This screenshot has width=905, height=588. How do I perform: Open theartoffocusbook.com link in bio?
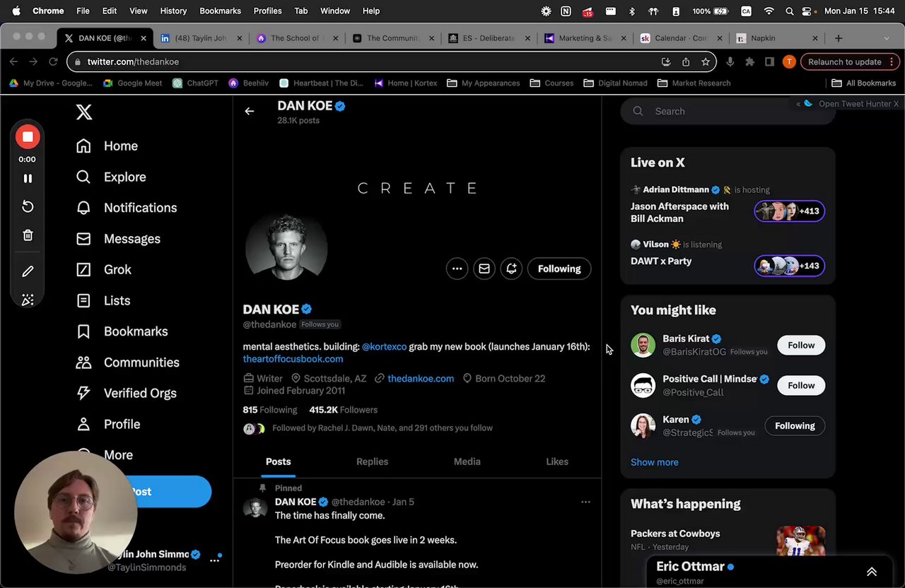[293, 359]
